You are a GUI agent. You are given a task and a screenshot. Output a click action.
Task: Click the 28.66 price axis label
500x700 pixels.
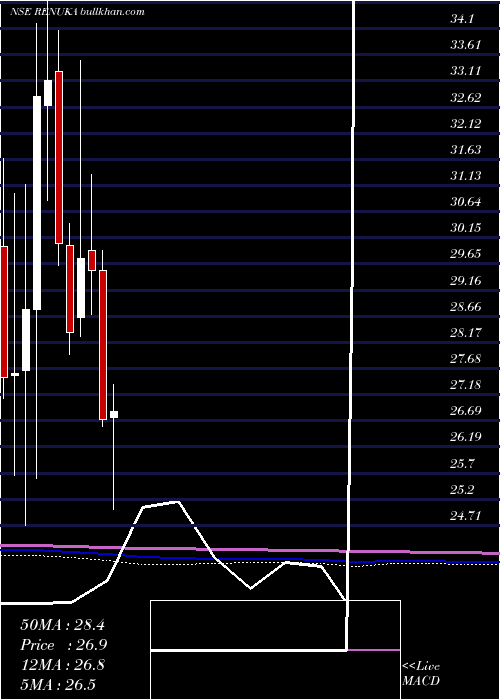466,306
